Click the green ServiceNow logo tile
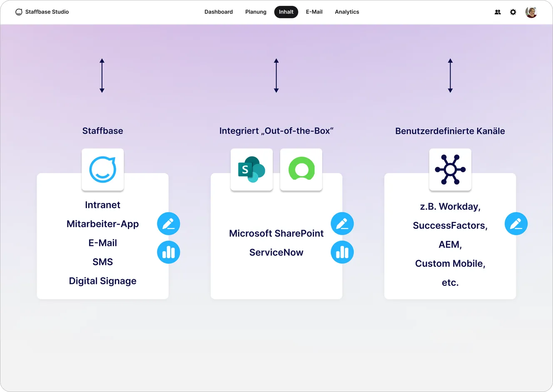This screenshot has width=553, height=392. (301, 170)
